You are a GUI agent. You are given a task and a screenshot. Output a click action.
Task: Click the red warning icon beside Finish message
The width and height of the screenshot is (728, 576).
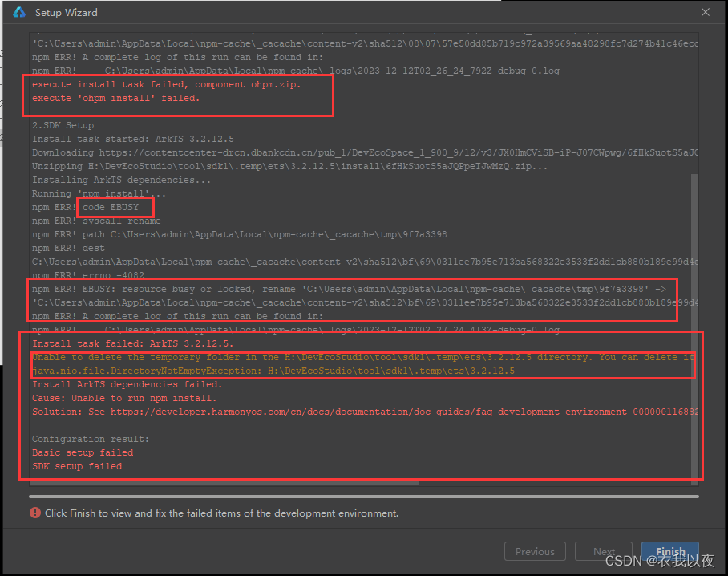tap(35, 513)
